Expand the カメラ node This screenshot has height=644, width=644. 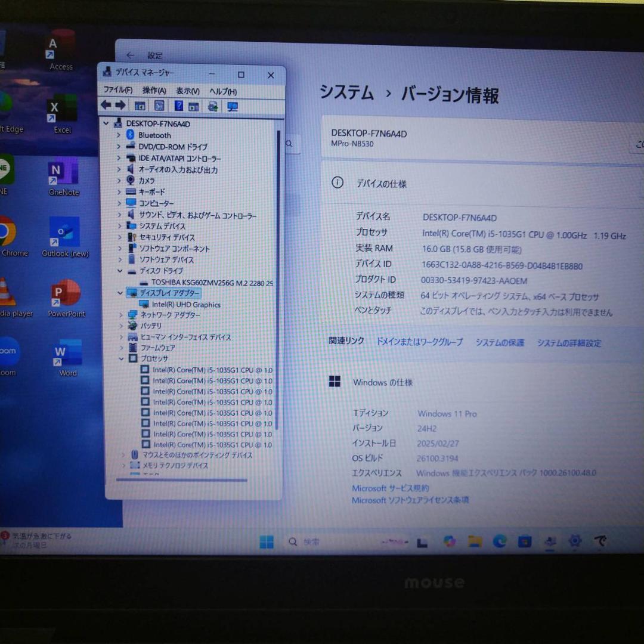[x=119, y=180]
